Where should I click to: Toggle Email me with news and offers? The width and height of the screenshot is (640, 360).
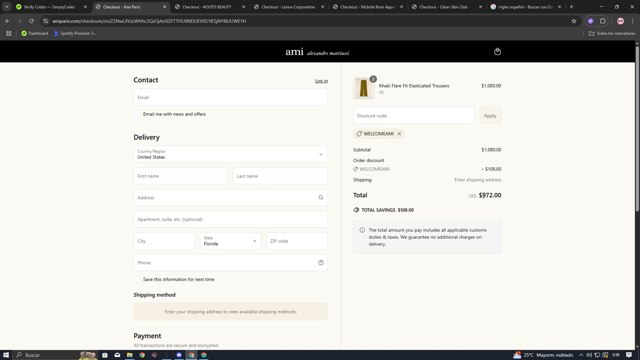coord(137,114)
